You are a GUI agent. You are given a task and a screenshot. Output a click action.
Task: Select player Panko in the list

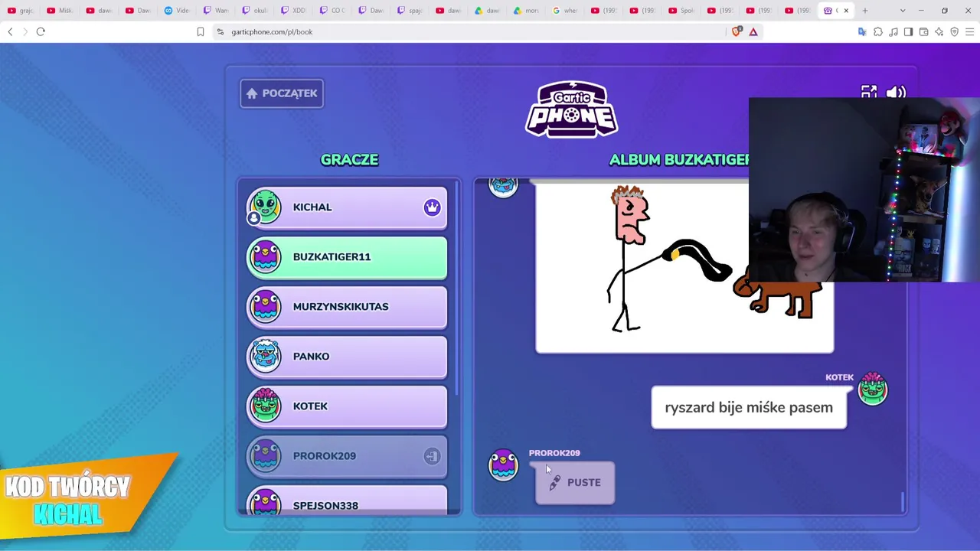[x=347, y=357]
